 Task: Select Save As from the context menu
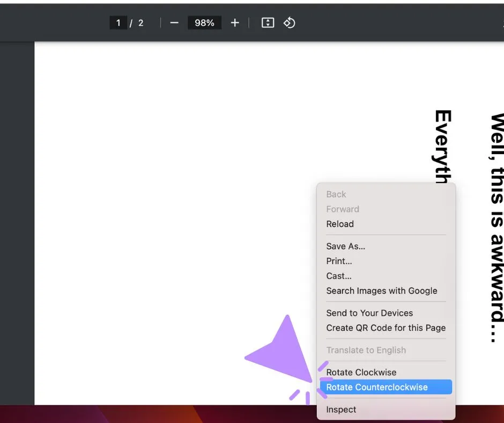(345, 246)
